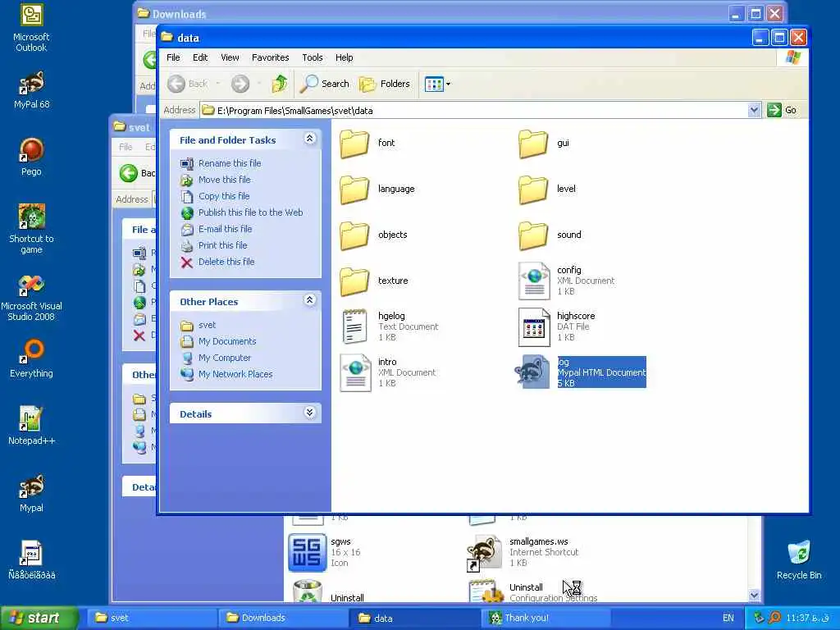Viewport: 840px width, 630px height.
Task: Click the Search toolbar button
Action: click(x=325, y=84)
